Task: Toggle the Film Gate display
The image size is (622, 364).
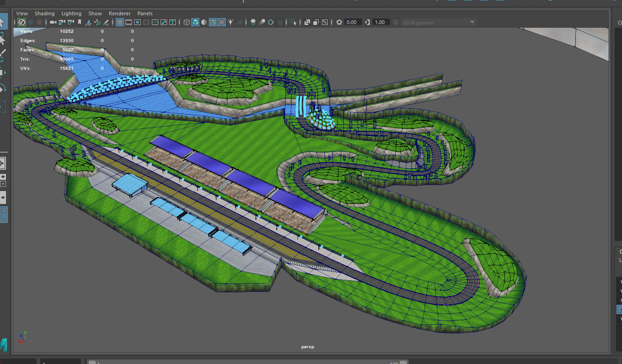Action: coord(129,22)
